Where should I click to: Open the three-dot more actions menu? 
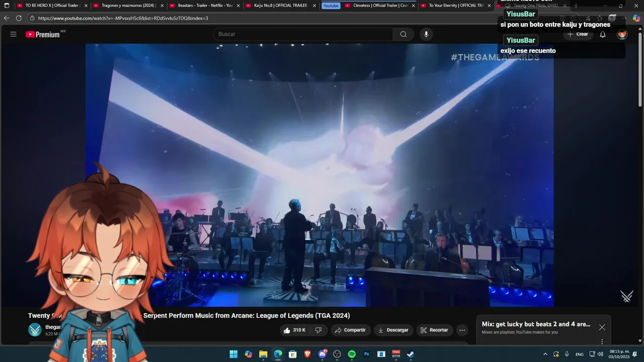tap(462, 330)
